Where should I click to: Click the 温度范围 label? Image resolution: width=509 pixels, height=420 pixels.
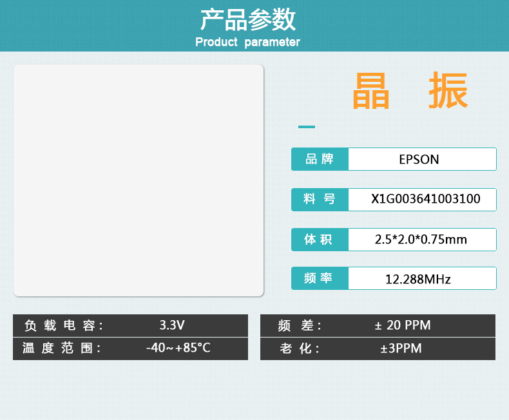(x=62, y=348)
